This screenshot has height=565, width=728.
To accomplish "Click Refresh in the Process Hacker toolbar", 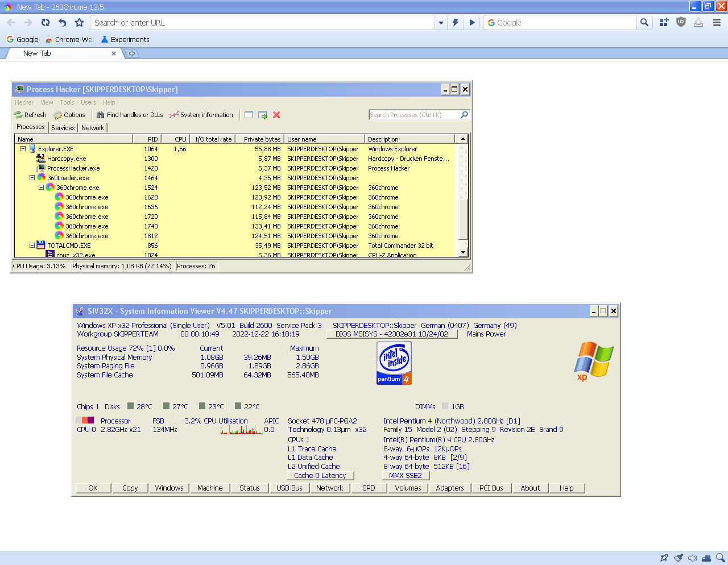I will pyautogui.click(x=30, y=115).
